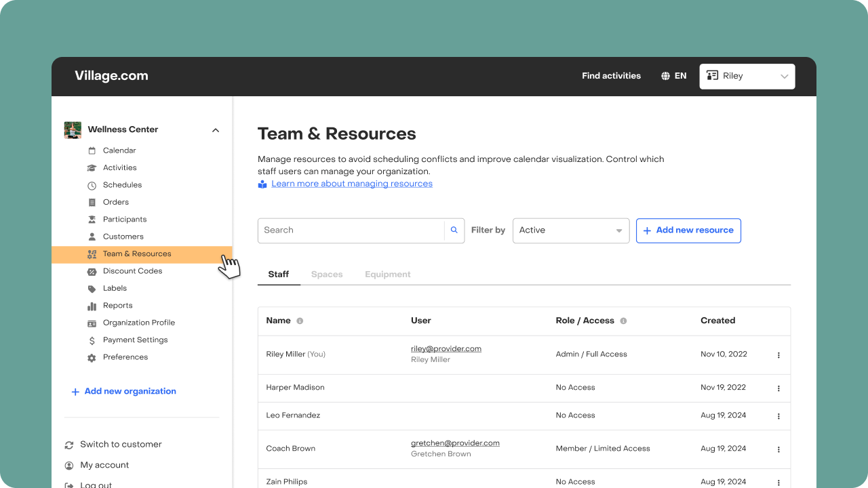Viewport: 868px width, 488px height.
Task: Click the gretchen@provider.com email link
Action: pyautogui.click(x=455, y=443)
